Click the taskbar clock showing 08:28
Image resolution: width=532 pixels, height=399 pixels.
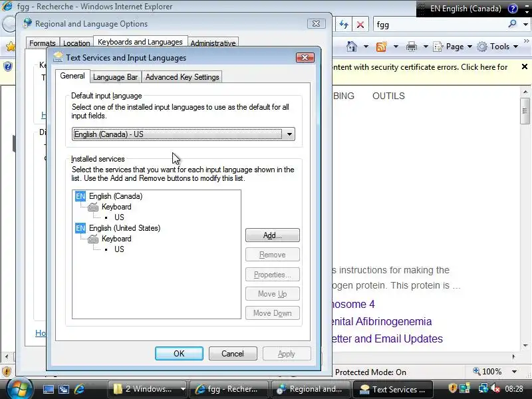[x=514, y=389]
